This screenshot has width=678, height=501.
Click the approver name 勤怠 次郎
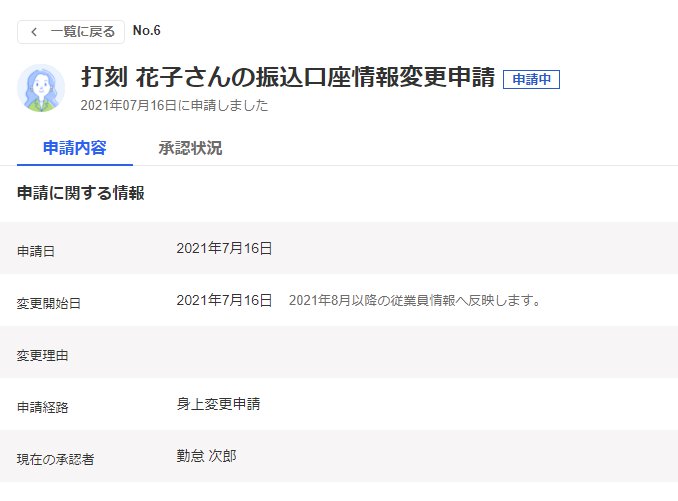pyautogui.click(x=206, y=456)
